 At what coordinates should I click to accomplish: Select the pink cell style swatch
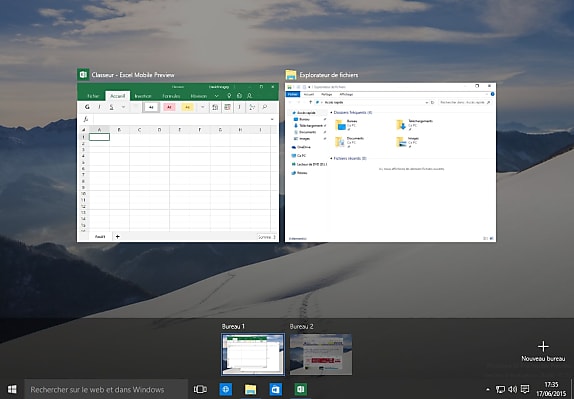pyautogui.click(x=169, y=107)
